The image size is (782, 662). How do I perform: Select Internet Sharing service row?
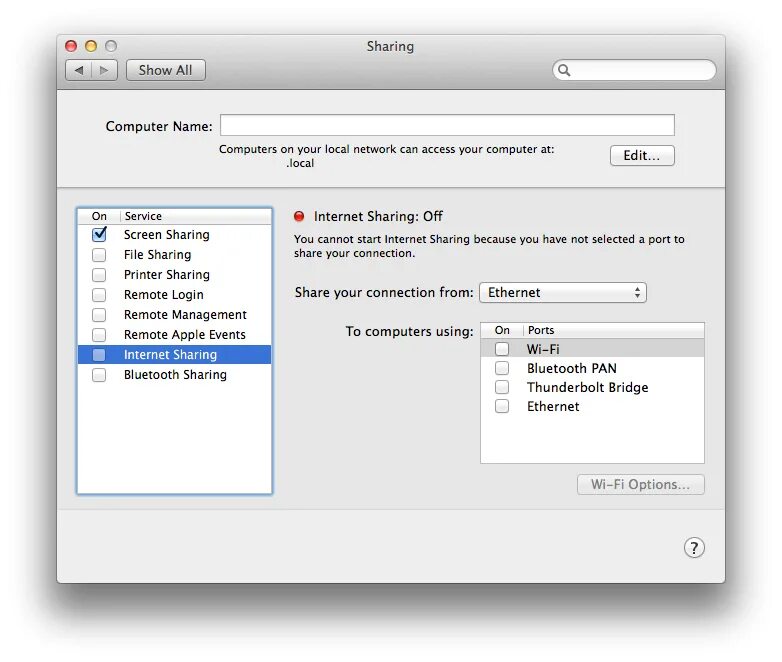click(x=175, y=355)
